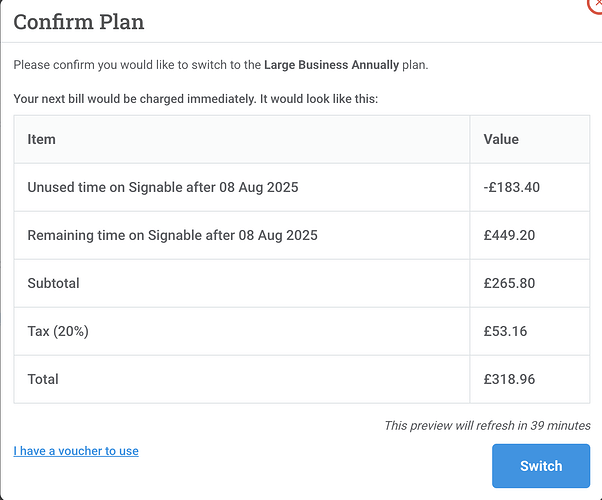Image resolution: width=602 pixels, height=500 pixels.
Task: Click the 'This preview will refresh' notice
Action: pyautogui.click(x=487, y=425)
